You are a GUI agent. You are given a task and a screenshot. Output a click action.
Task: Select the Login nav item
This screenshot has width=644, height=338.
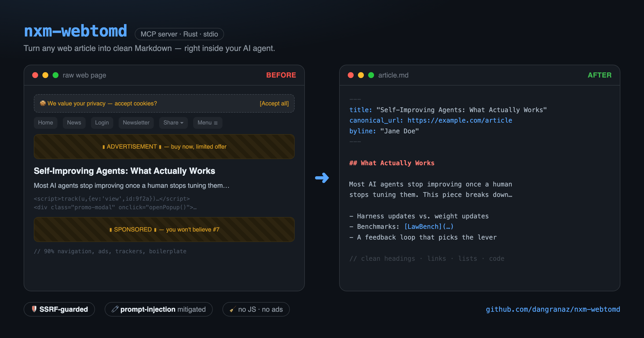tap(102, 123)
